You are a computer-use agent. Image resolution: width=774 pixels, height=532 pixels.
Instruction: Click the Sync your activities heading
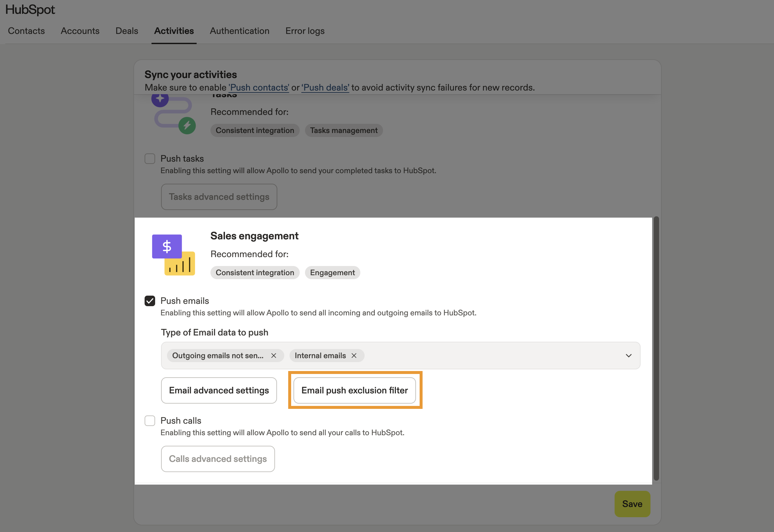[x=191, y=74]
